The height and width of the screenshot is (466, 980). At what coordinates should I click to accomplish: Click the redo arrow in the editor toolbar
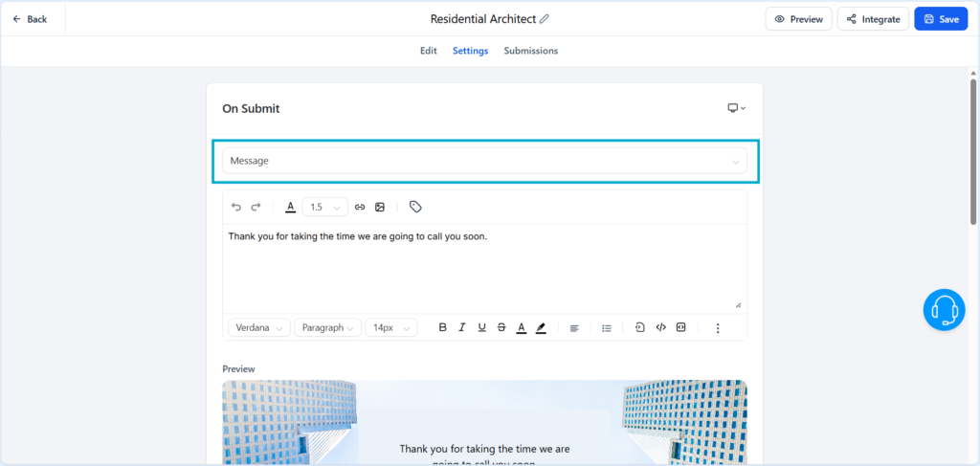pos(256,207)
